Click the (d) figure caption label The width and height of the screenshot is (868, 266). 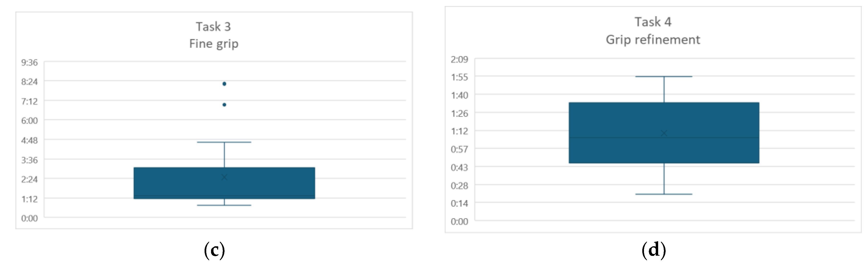click(x=653, y=250)
